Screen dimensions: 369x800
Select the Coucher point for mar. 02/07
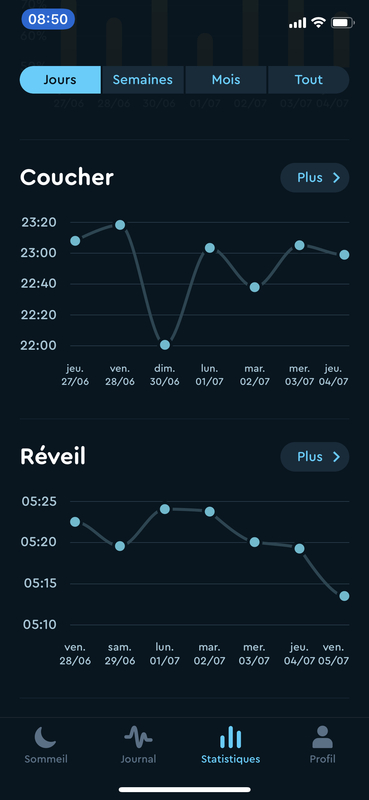(255, 287)
